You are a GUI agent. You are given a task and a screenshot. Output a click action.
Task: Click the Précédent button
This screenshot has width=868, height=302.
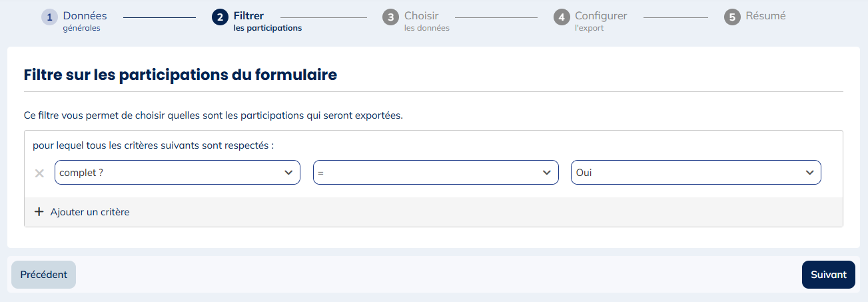[x=44, y=275]
